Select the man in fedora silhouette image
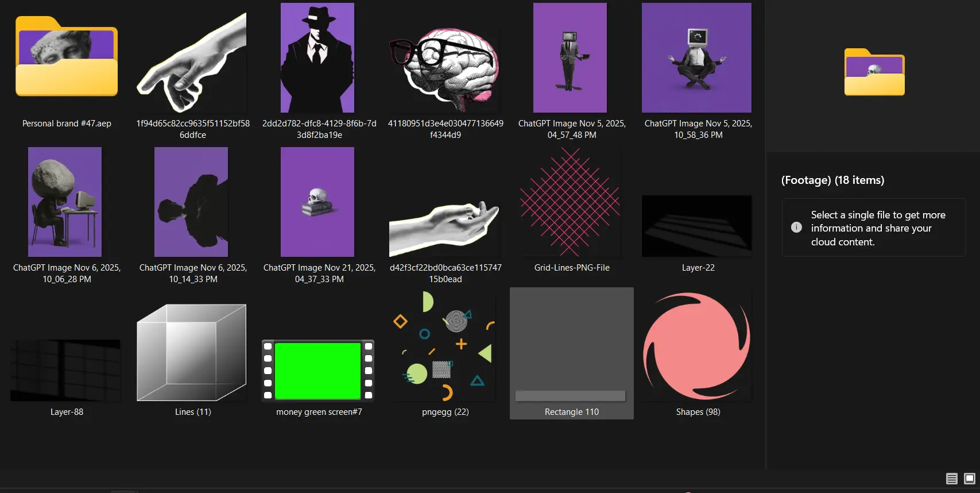980x493 pixels. pyautogui.click(x=317, y=58)
